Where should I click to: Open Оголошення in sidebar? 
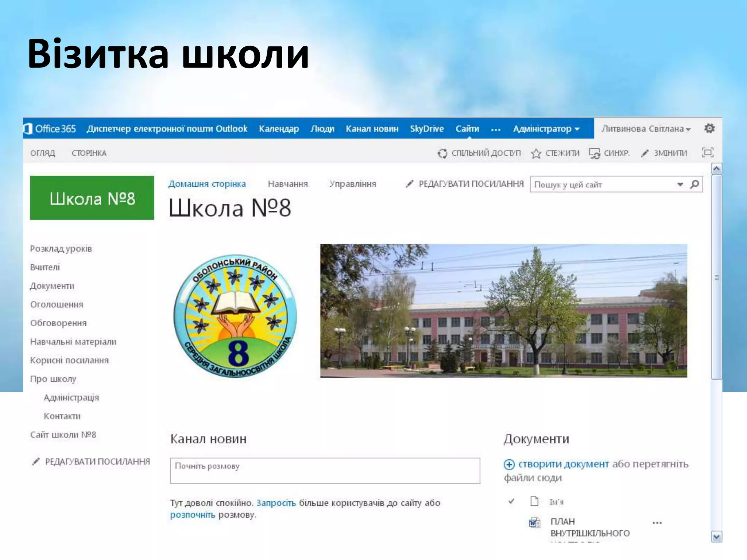(57, 304)
